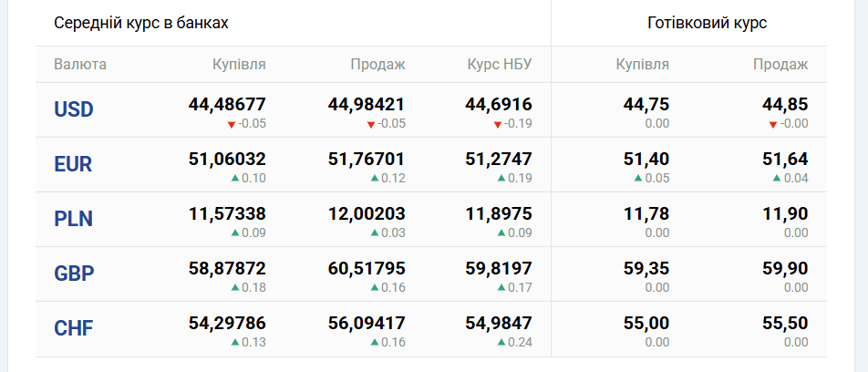
Task: Click the EUR cash sell rate 51,64
Action: (785, 160)
